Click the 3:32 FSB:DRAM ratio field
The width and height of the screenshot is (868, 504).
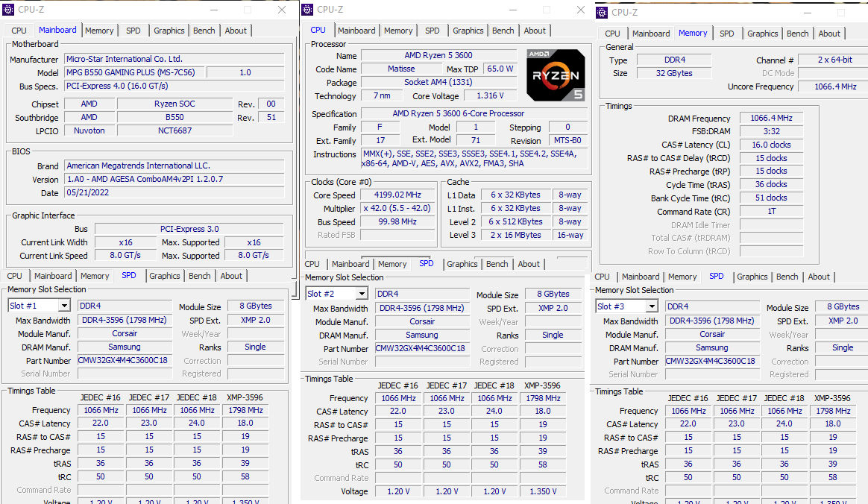pyautogui.click(x=771, y=131)
